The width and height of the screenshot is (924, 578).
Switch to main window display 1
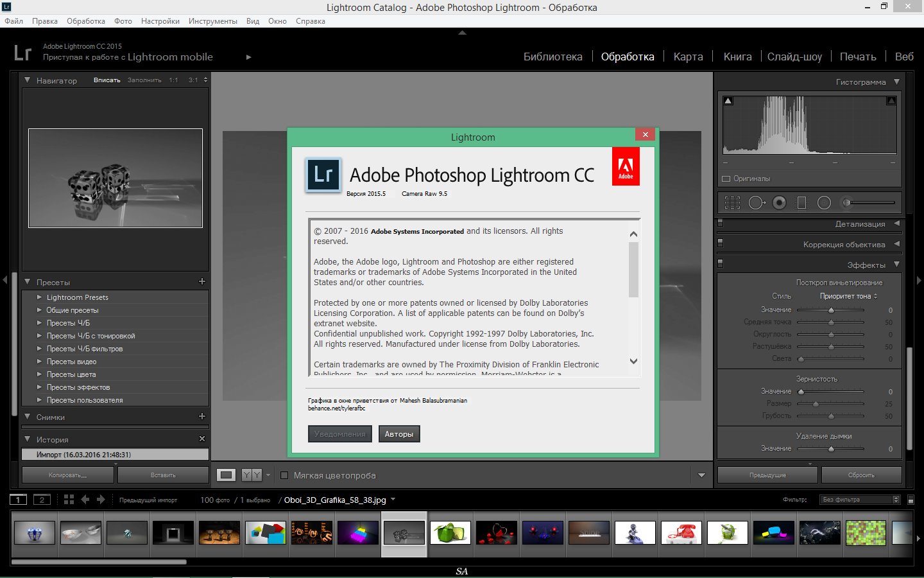pos(18,500)
